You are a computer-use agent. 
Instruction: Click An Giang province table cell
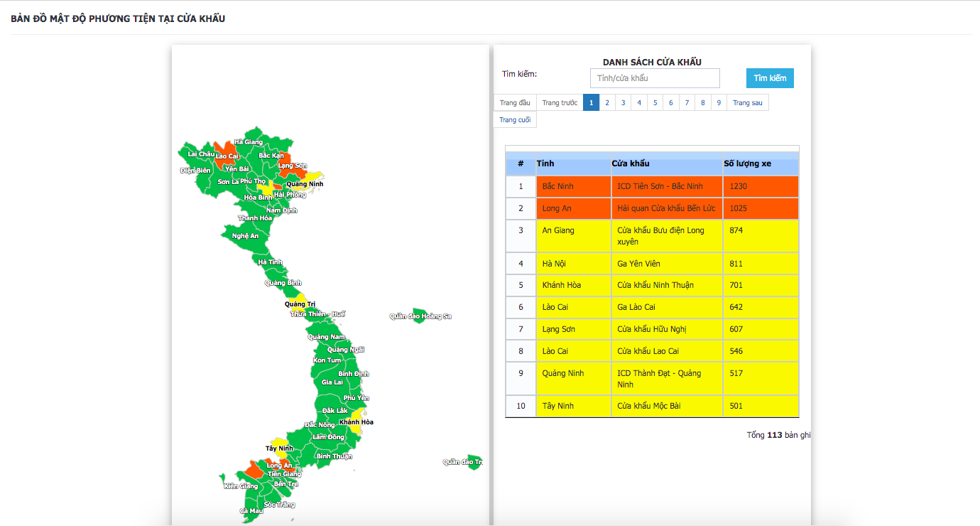coord(573,236)
